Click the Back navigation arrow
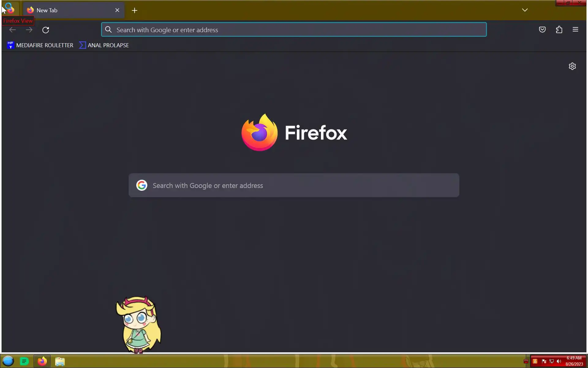 click(x=13, y=30)
